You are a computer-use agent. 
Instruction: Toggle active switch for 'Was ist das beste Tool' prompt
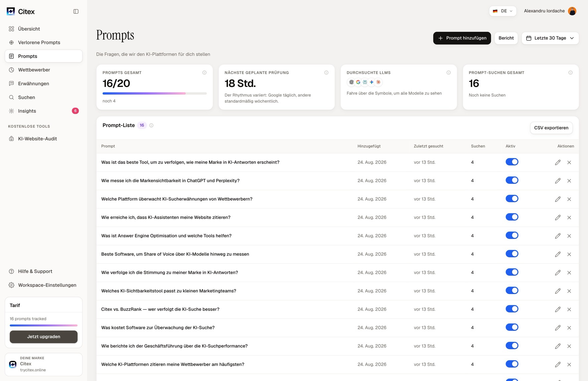(x=512, y=162)
